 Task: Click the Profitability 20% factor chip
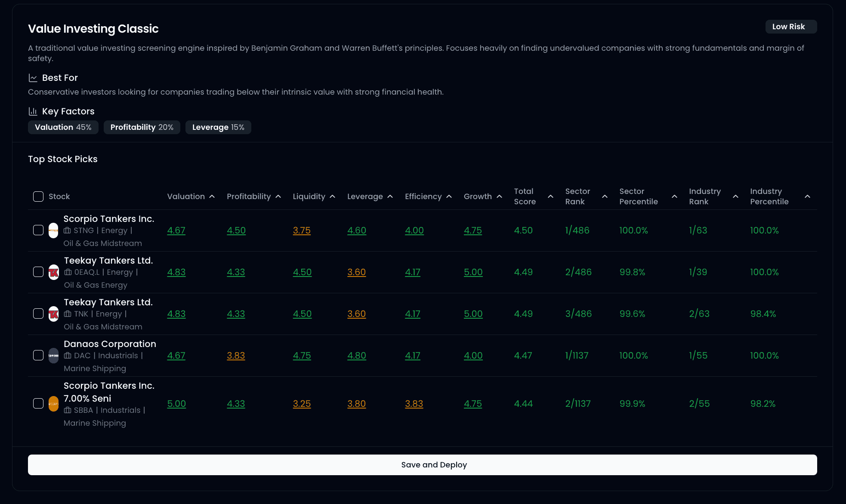(x=142, y=127)
